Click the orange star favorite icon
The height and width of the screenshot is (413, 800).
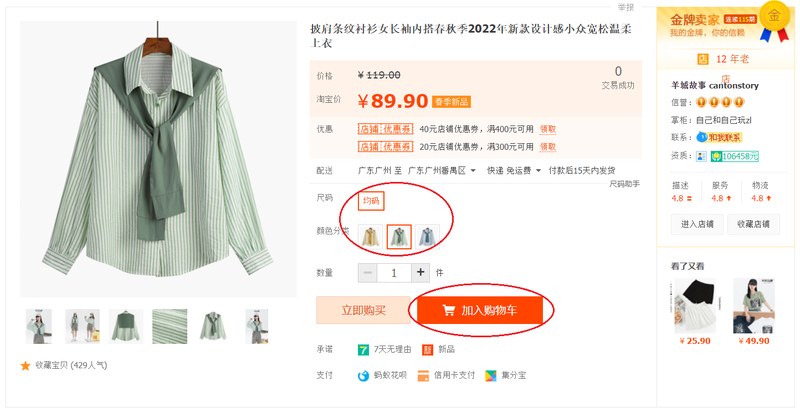[26, 366]
